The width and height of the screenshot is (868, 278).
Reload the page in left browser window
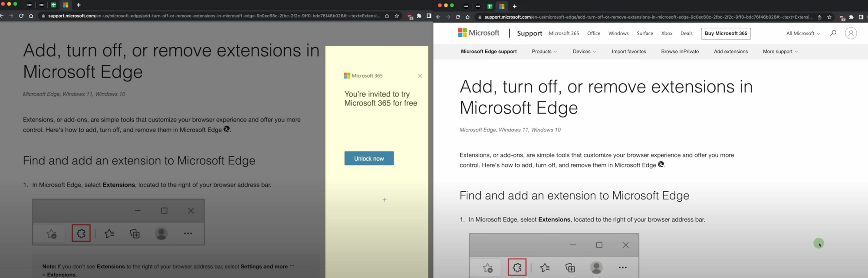pyautogui.click(x=21, y=16)
